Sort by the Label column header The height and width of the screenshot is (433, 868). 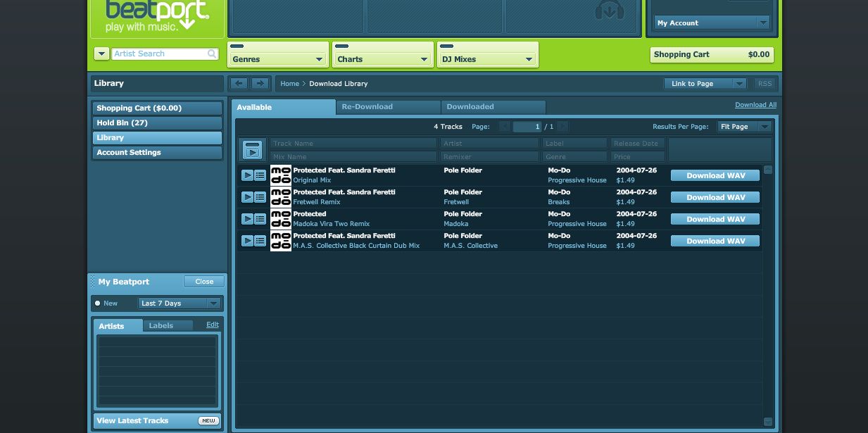[575, 143]
